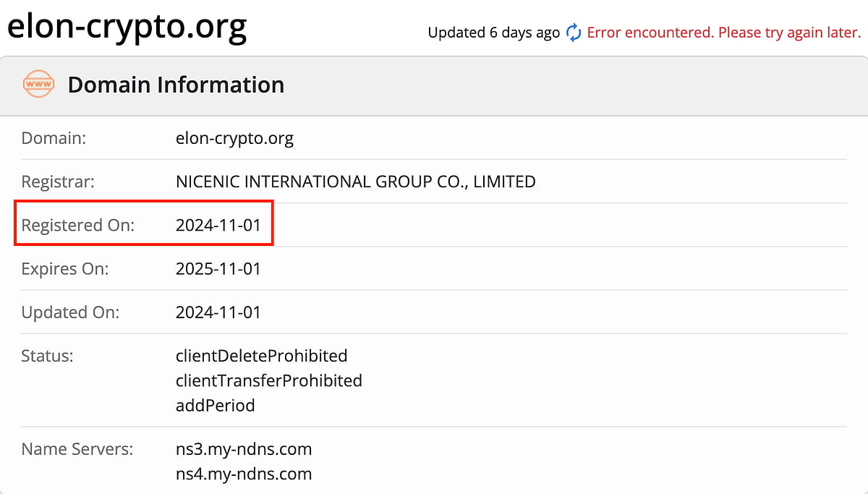The height and width of the screenshot is (494, 868).
Task: Click the Expires On date 2025-11-01
Action: (218, 269)
